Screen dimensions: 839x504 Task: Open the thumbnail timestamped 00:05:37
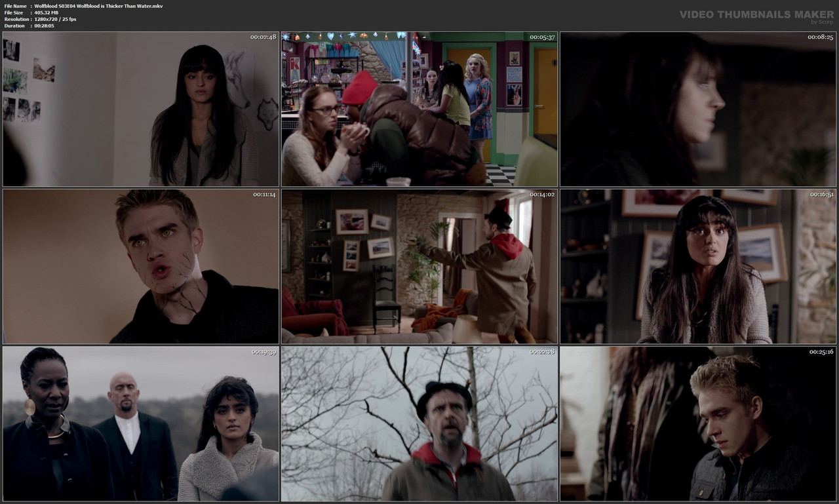click(x=419, y=109)
